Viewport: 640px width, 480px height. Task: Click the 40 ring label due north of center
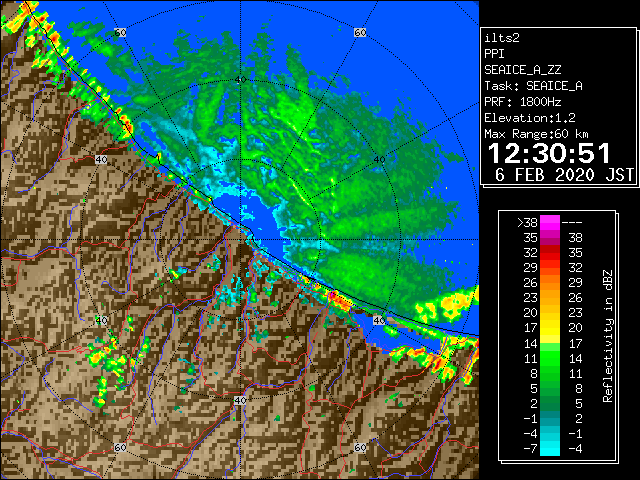[240, 80]
